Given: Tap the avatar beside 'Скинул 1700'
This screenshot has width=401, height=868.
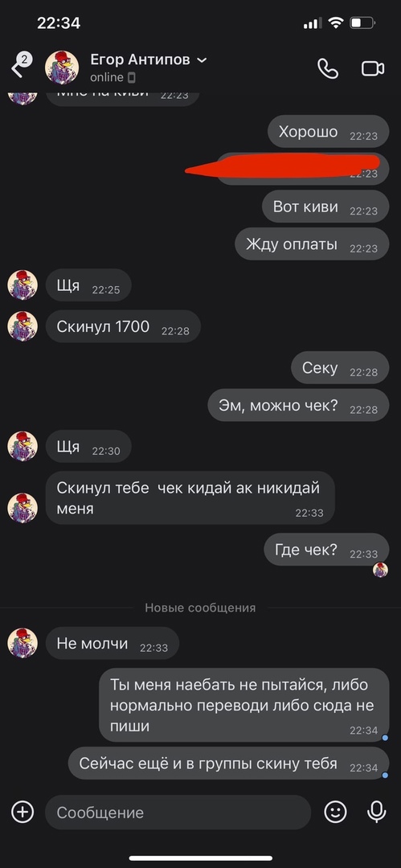Looking at the screenshot, I should [x=23, y=326].
